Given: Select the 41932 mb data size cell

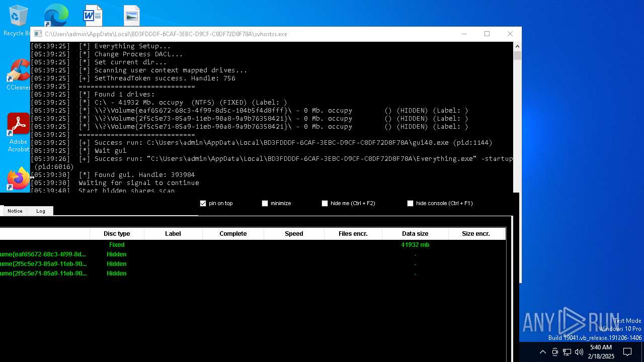Looking at the screenshot, I should tap(415, 245).
